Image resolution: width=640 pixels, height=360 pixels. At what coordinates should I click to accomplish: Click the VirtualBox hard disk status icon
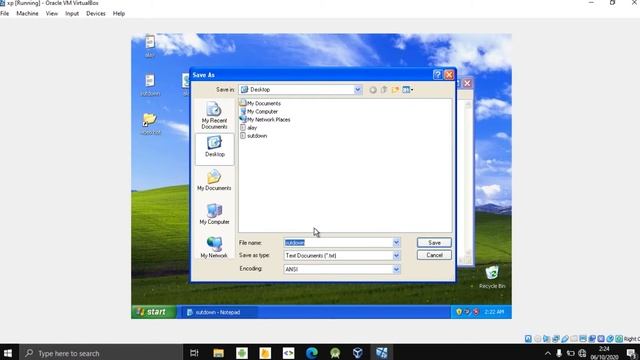click(x=528, y=339)
